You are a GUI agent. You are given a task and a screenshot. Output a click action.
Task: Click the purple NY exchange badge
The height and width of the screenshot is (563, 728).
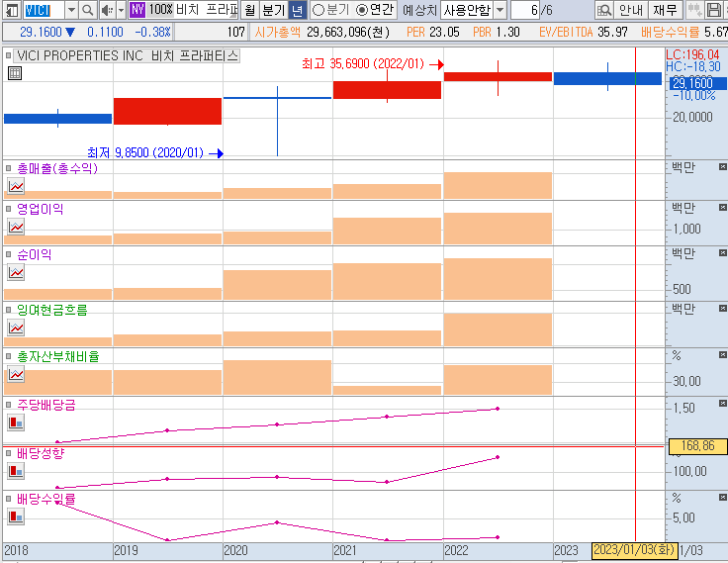tap(137, 10)
